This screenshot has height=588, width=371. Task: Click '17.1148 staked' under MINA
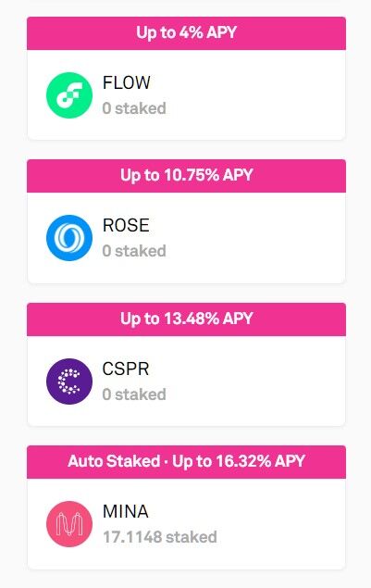[160, 537]
